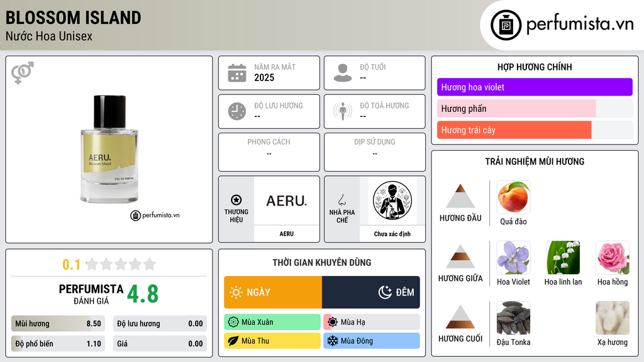644x362 pixels.
Task: Click the Giá 0.00 score bar
Action: [x=160, y=344]
